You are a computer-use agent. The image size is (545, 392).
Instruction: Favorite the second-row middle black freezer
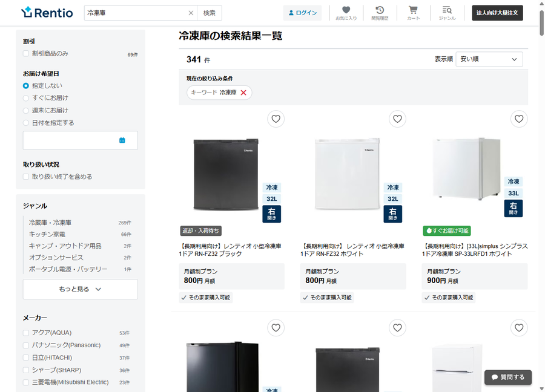pyautogui.click(x=397, y=327)
